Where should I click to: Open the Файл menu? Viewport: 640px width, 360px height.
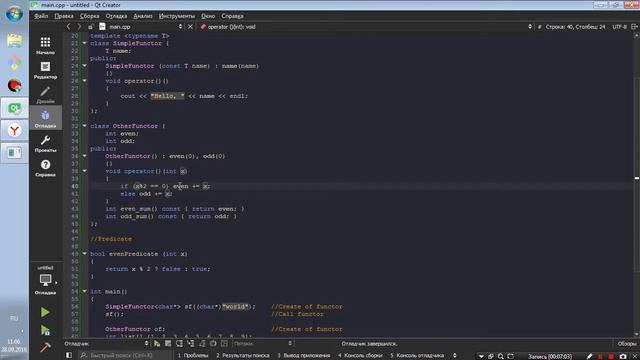(41, 16)
